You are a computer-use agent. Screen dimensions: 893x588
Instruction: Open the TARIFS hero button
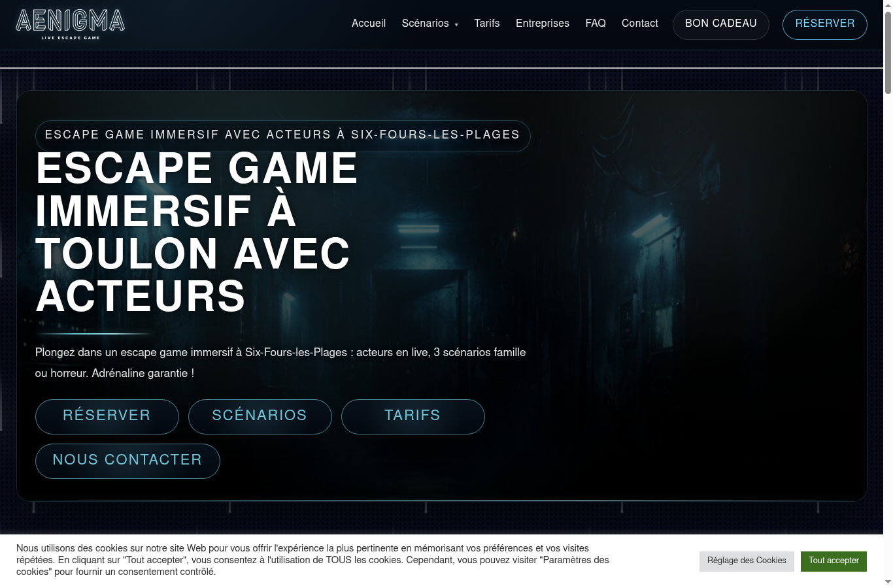(x=413, y=416)
